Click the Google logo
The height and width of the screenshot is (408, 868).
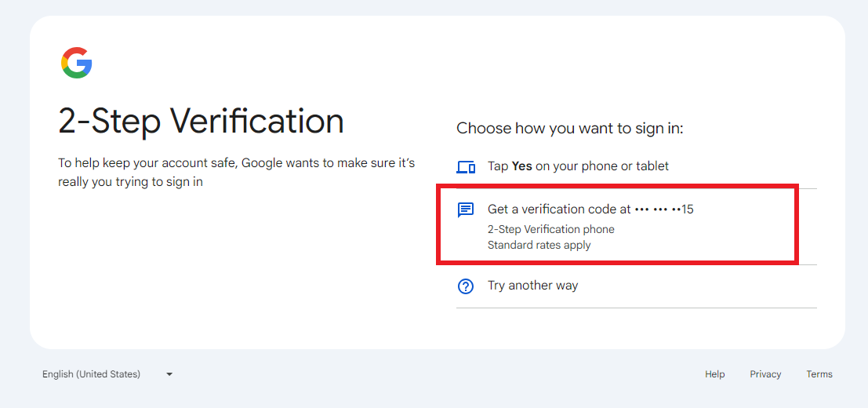click(x=77, y=63)
